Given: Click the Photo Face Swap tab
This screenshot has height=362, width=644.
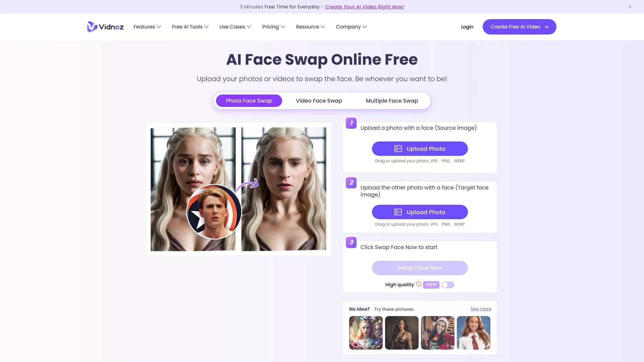Looking at the screenshot, I should (249, 100).
